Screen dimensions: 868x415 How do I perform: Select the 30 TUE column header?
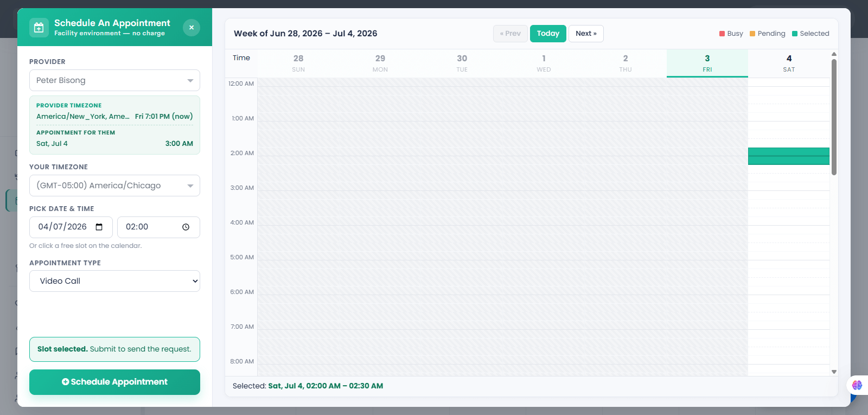tap(462, 63)
